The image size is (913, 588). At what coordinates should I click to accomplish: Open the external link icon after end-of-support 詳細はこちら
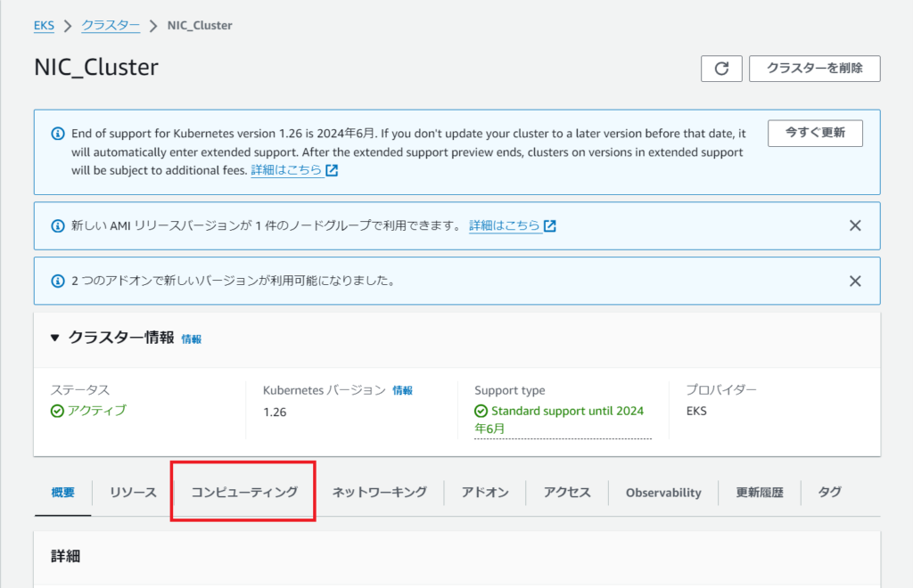point(332,170)
